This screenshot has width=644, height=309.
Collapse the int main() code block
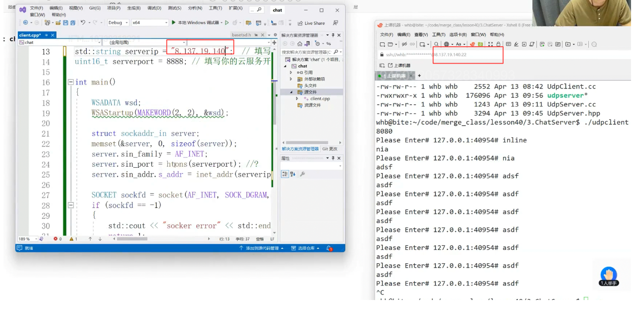pyautogui.click(x=71, y=83)
